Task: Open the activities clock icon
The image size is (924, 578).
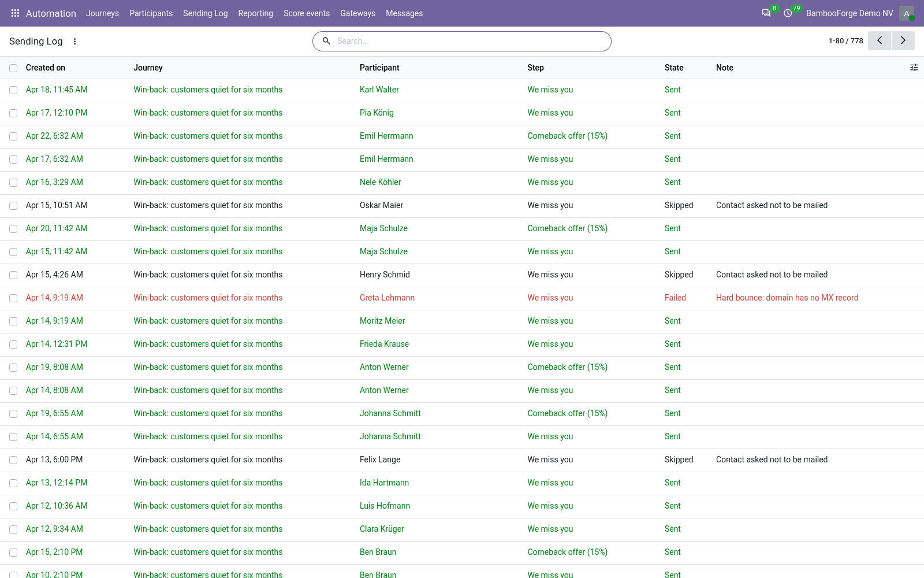Action: coord(788,13)
